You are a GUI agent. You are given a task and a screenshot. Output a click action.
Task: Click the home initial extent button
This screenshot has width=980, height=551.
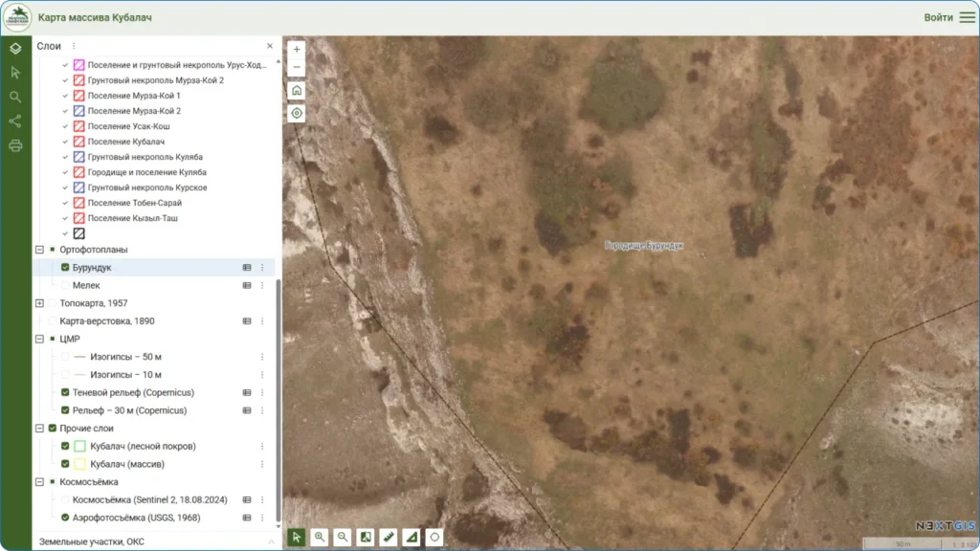pos(297,90)
